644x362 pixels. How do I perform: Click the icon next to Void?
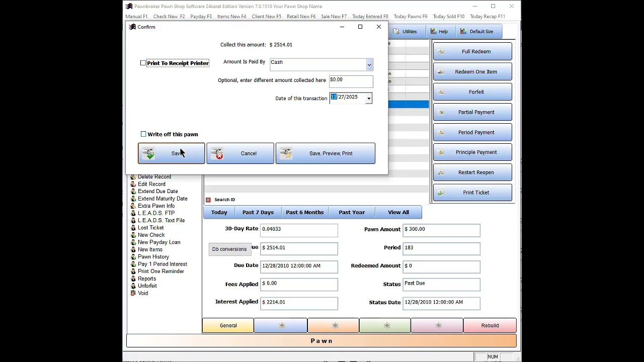(x=133, y=293)
